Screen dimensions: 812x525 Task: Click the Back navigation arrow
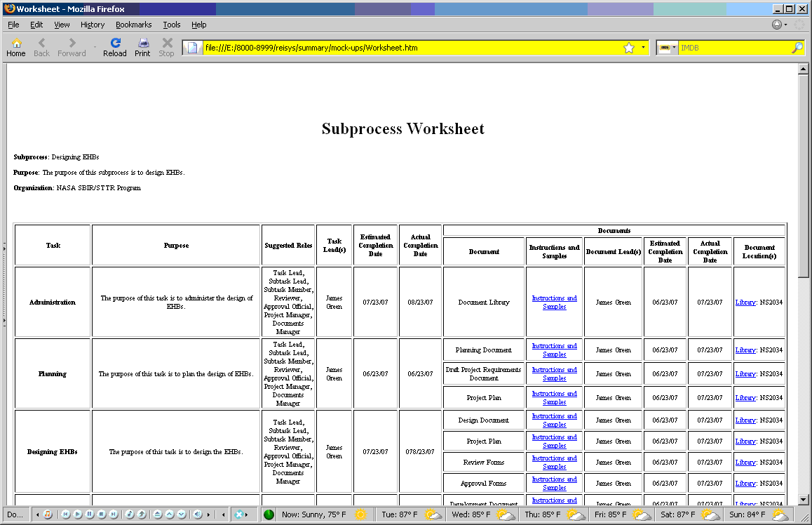point(41,48)
